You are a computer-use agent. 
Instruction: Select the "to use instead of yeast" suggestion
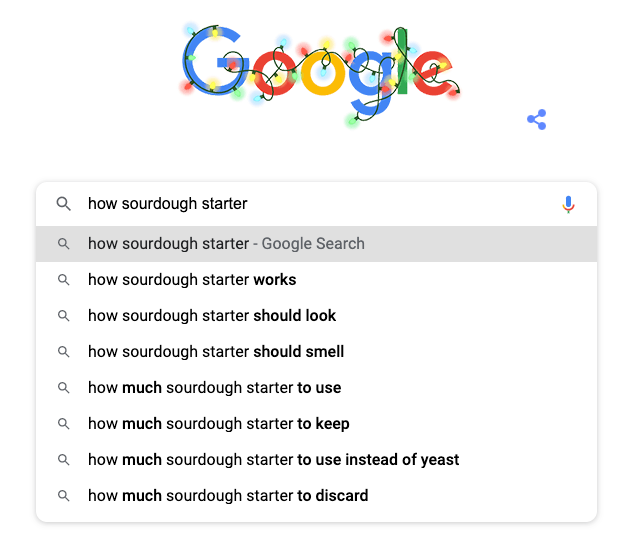click(274, 460)
